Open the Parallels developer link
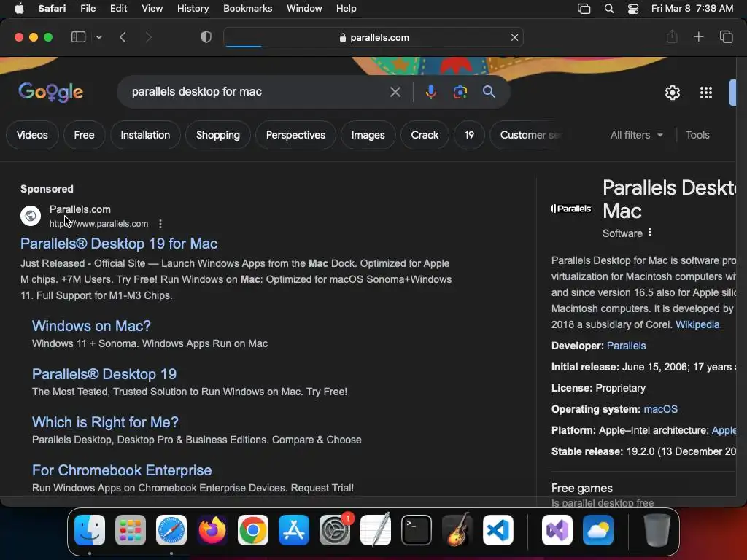The image size is (747, 560). (626, 346)
